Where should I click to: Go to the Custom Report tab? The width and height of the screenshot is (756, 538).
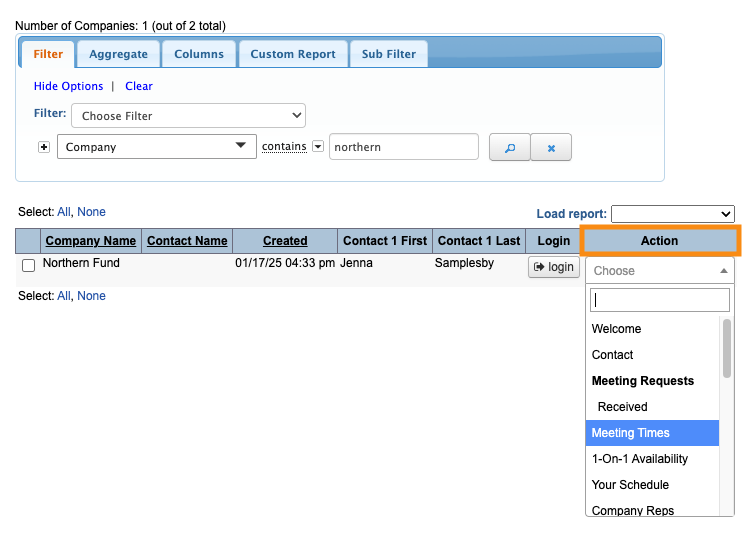pos(293,54)
